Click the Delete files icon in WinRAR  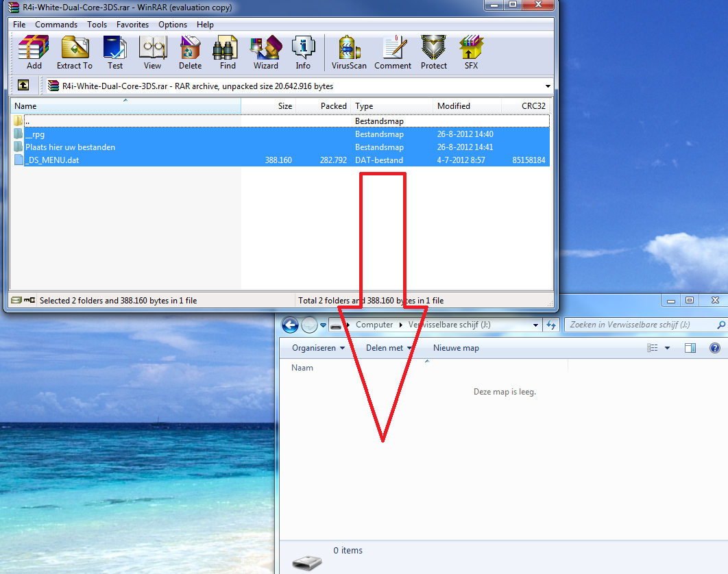(190, 53)
